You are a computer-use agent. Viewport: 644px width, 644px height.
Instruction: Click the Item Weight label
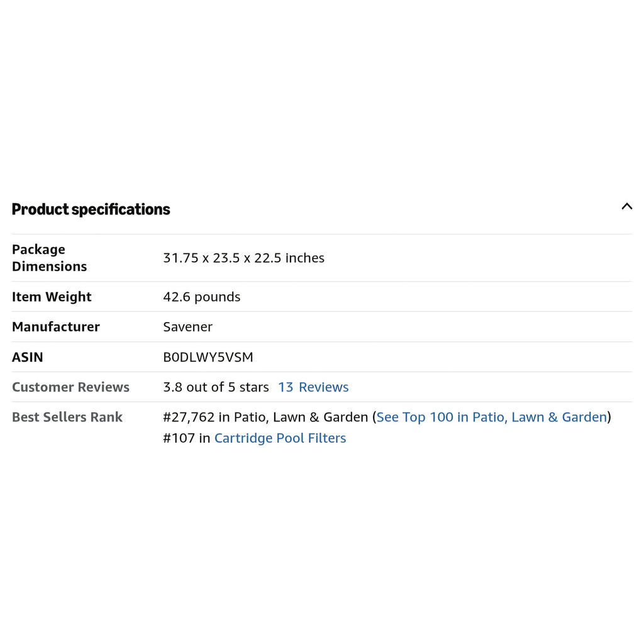[x=52, y=297]
